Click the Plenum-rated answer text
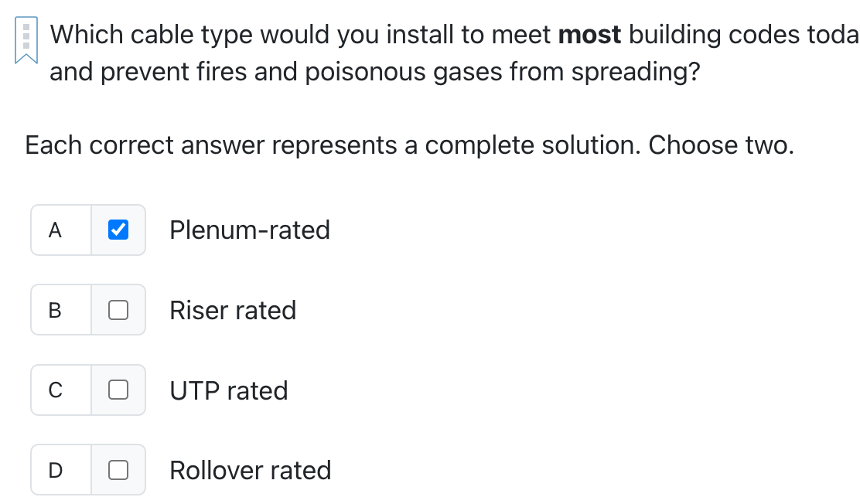This screenshot has width=860, height=504. tap(249, 230)
